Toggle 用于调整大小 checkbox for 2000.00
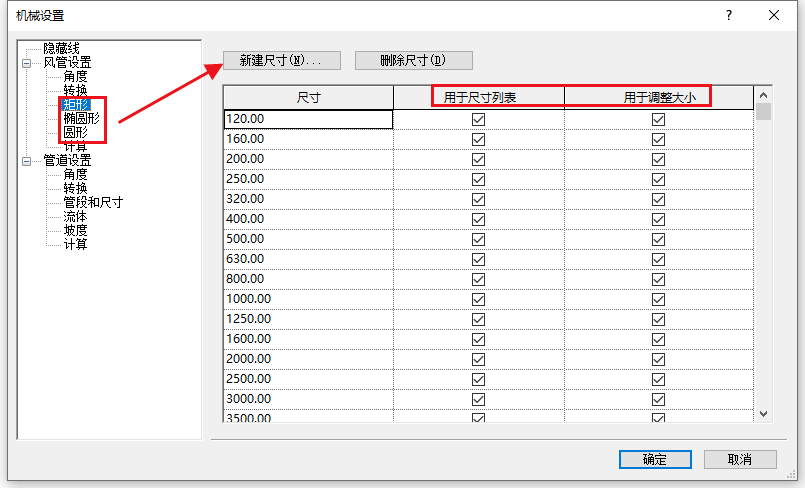Image resolution: width=805 pixels, height=488 pixels. 659,360
